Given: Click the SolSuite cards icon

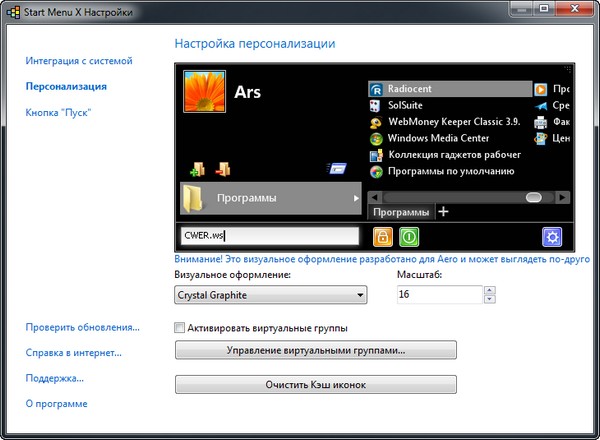Looking at the screenshot, I should coord(375,106).
